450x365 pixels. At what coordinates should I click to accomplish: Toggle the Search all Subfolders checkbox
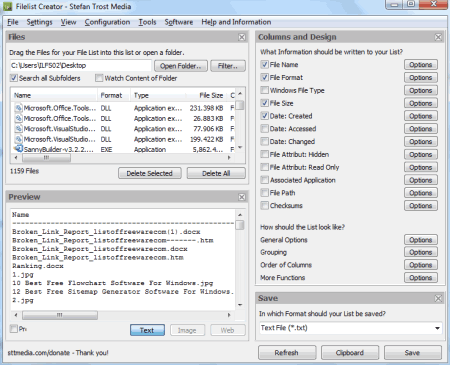(x=14, y=78)
